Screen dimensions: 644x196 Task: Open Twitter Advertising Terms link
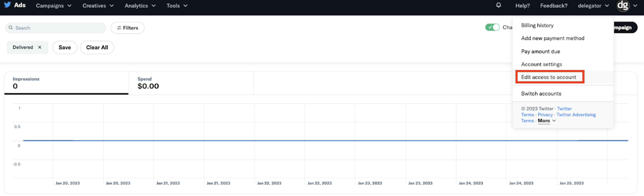(576, 115)
